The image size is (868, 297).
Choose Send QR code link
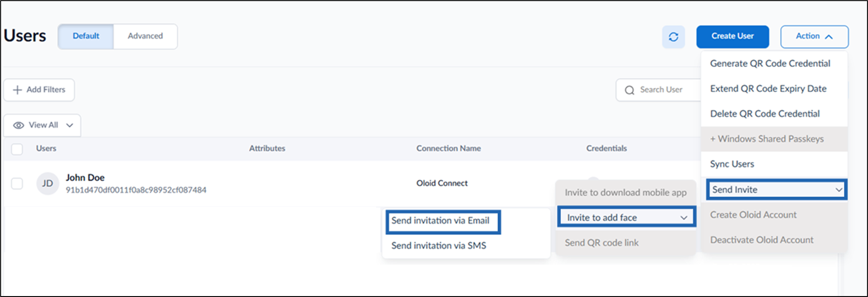point(601,243)
